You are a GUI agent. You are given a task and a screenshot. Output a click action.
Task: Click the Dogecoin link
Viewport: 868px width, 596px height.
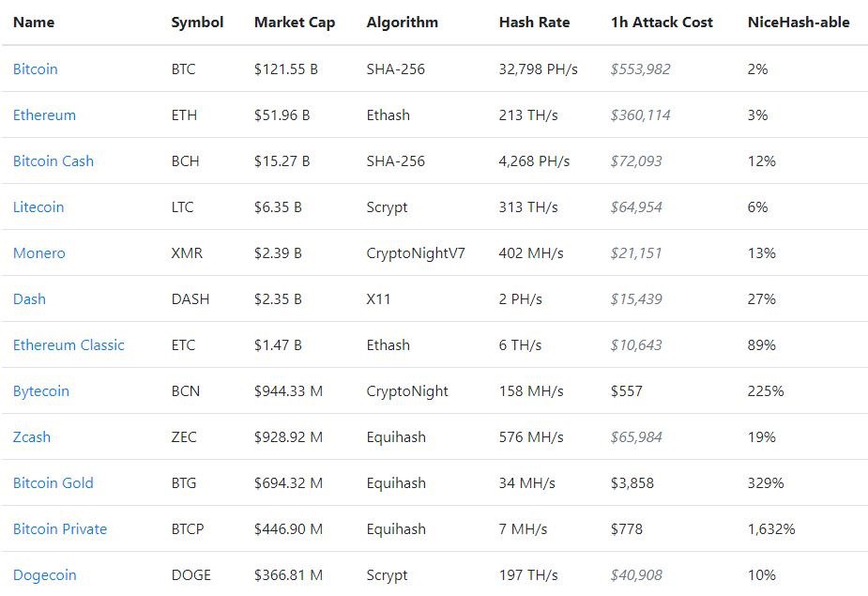pos(45,575)
